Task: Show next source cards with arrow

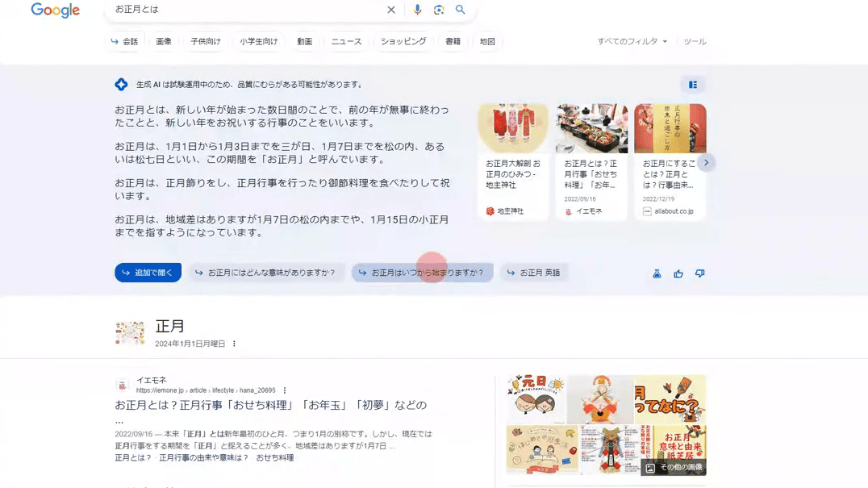Action: click(x=706, y=163)
